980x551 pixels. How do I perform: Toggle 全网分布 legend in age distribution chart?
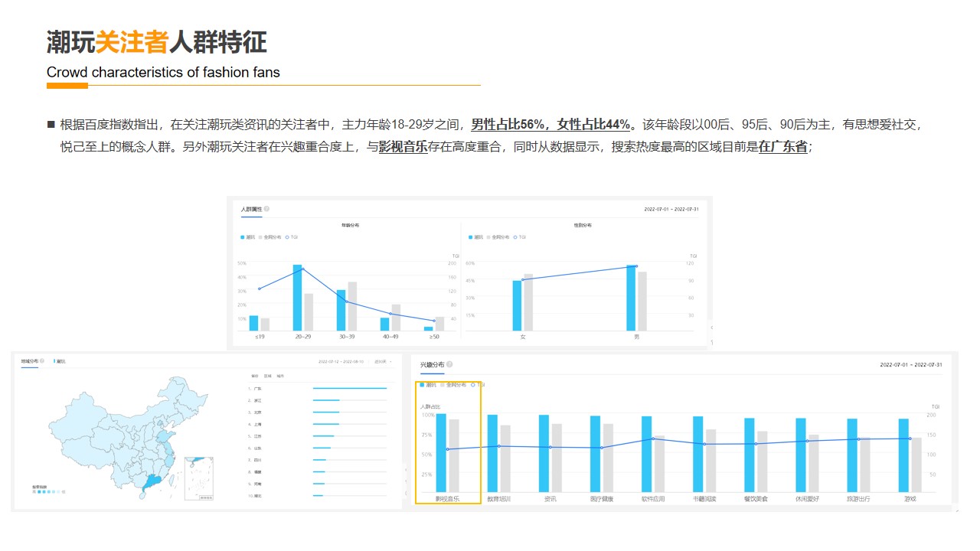click(x=269, y=237)
